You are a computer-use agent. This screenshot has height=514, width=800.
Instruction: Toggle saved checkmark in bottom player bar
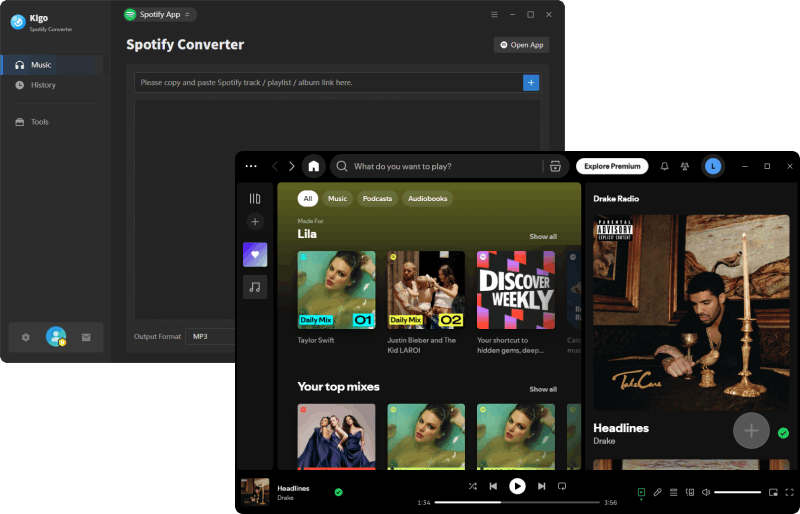338,492
